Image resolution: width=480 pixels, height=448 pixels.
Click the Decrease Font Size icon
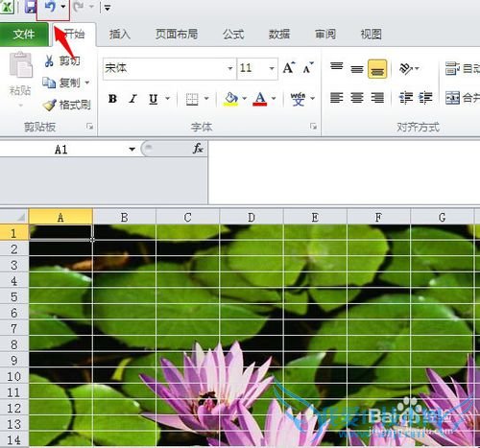[x=308, y=68]
